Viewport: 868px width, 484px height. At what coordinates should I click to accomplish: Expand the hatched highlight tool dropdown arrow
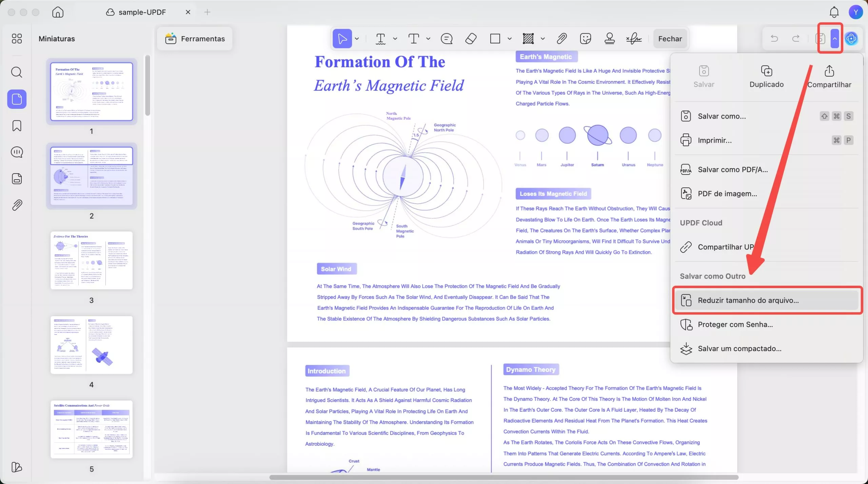click(x=542, y=39)
